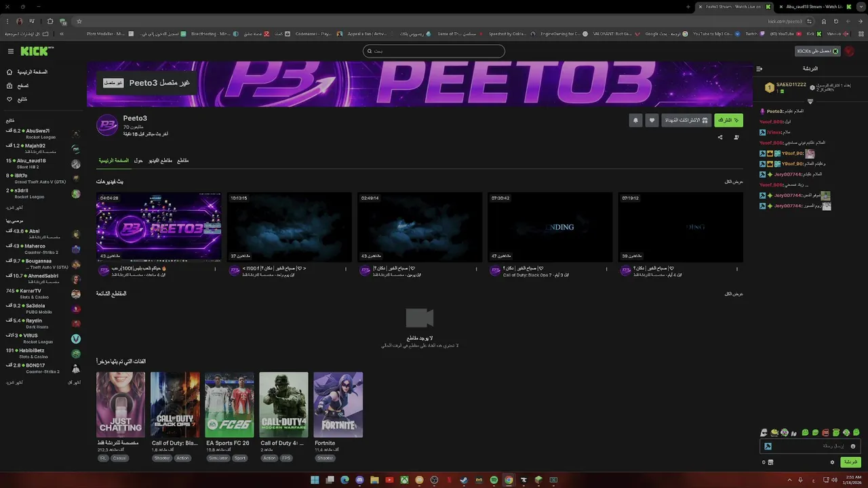Open Abu_saud18 channel in sidebar
The height and width of the screenshot is (488, 868).
click(43, 163)
